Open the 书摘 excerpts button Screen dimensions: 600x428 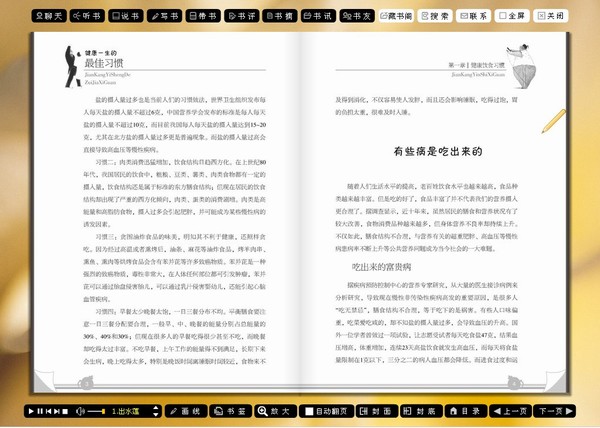point(280,16)
